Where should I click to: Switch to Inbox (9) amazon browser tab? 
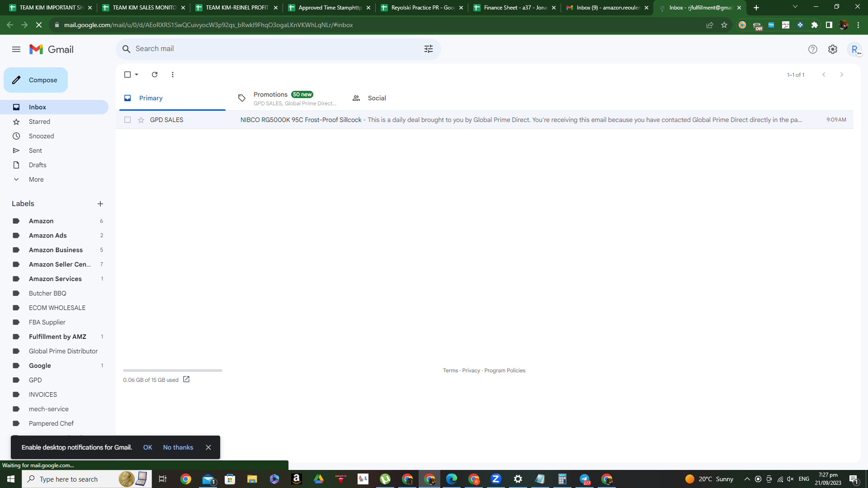[607, 8]
